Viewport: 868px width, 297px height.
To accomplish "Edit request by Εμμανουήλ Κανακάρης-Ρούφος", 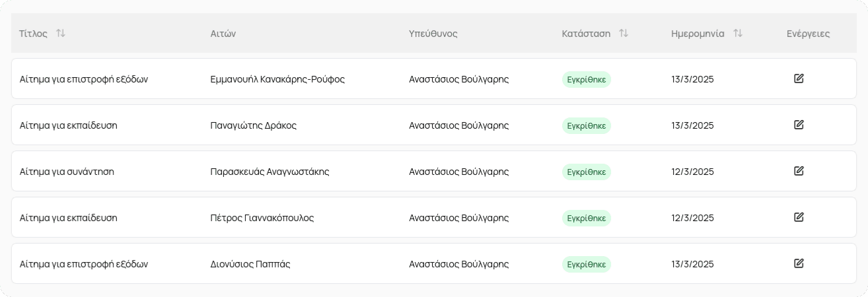I will click(799, 79).
